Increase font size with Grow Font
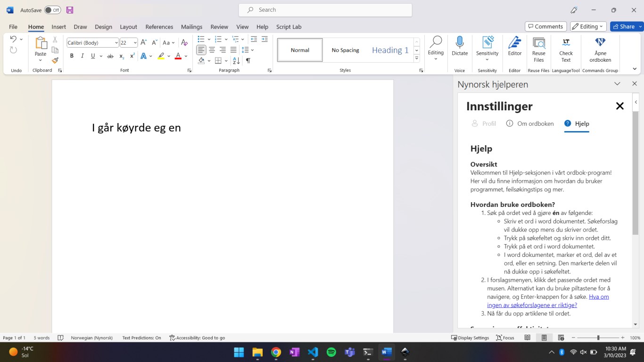Image resolution: width=644 pixels, height=362 pixels. (144, 42)
